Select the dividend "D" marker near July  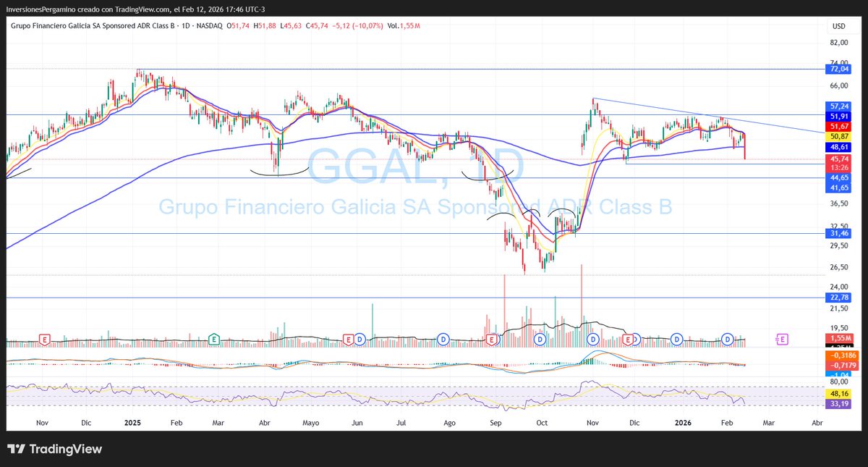tap(442, 340)
